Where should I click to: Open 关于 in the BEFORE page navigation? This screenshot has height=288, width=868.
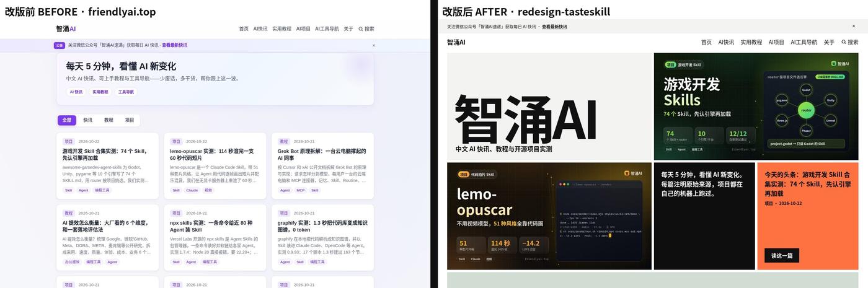[348, 28]
